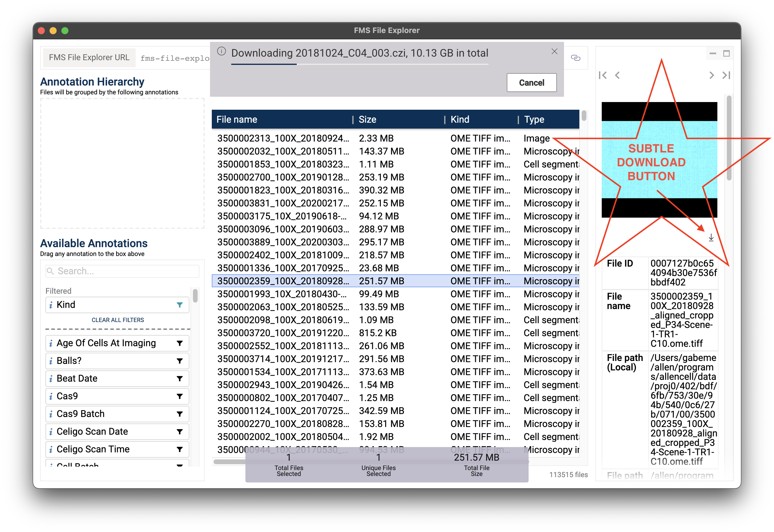774x532 pixels.
Task: Clear all filters
Action: tap(118, 320)
